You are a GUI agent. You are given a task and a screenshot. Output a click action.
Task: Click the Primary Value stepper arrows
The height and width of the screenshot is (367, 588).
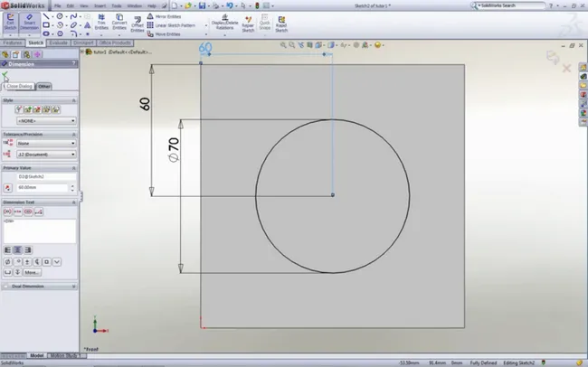coord(72,187)
